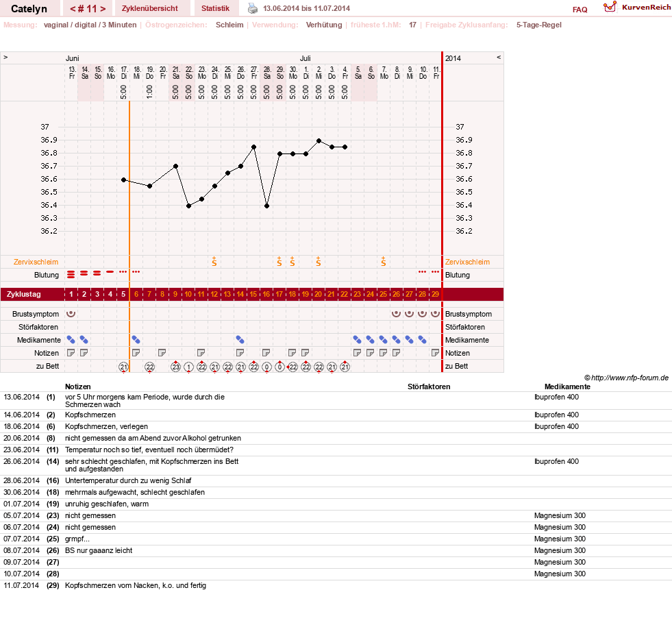Click the Zervixschleim S symbol on cycle day 12
The image size is (672, 638).
click(x=214, y=262)
